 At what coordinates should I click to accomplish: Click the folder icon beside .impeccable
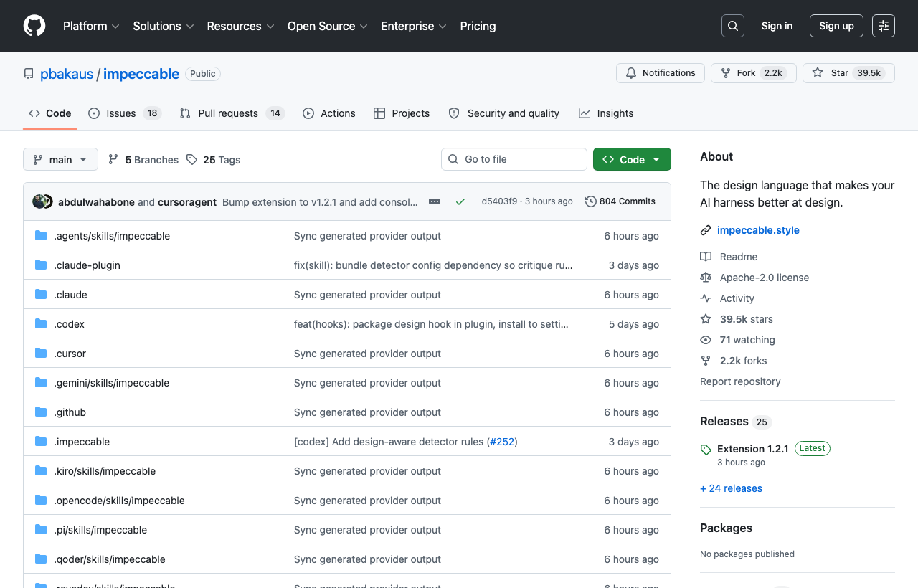click(x=41, y=442)
